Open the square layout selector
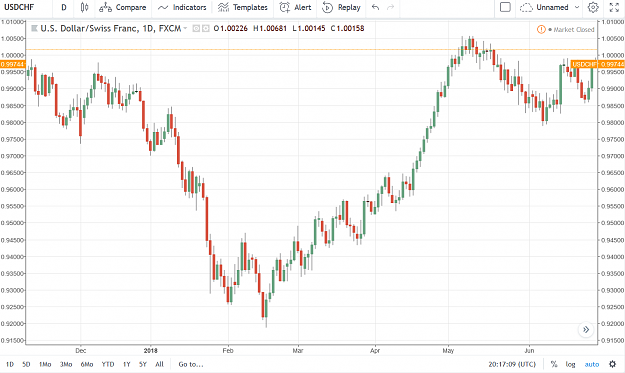The width and height of the screenshot is (625, 373). [505, 7]
